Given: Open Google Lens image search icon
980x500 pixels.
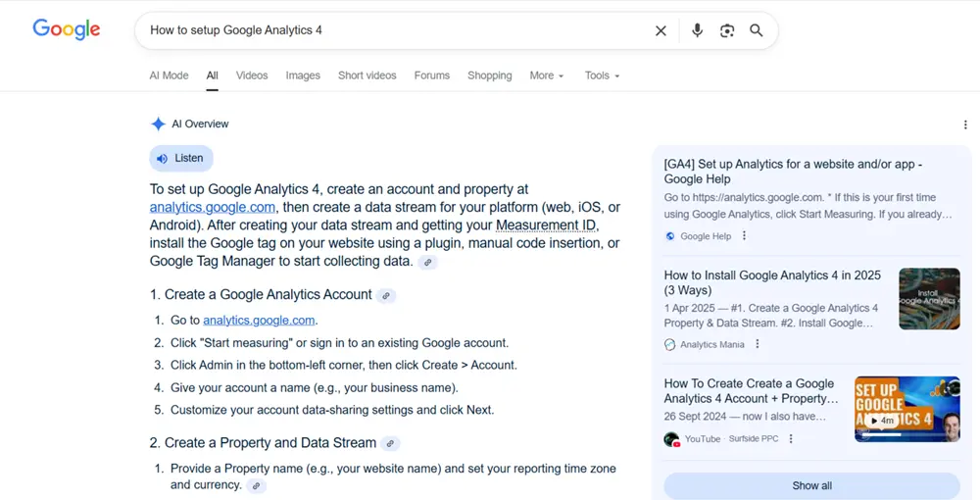Looking at the screenshot, I should [727, 30].
